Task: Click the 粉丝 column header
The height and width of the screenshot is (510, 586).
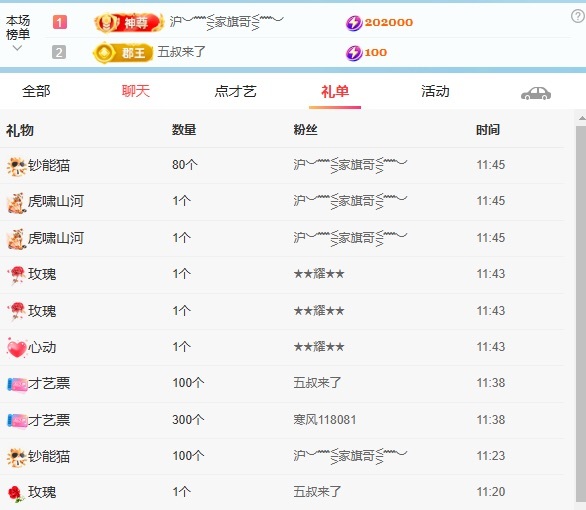Action: (305, 130)
